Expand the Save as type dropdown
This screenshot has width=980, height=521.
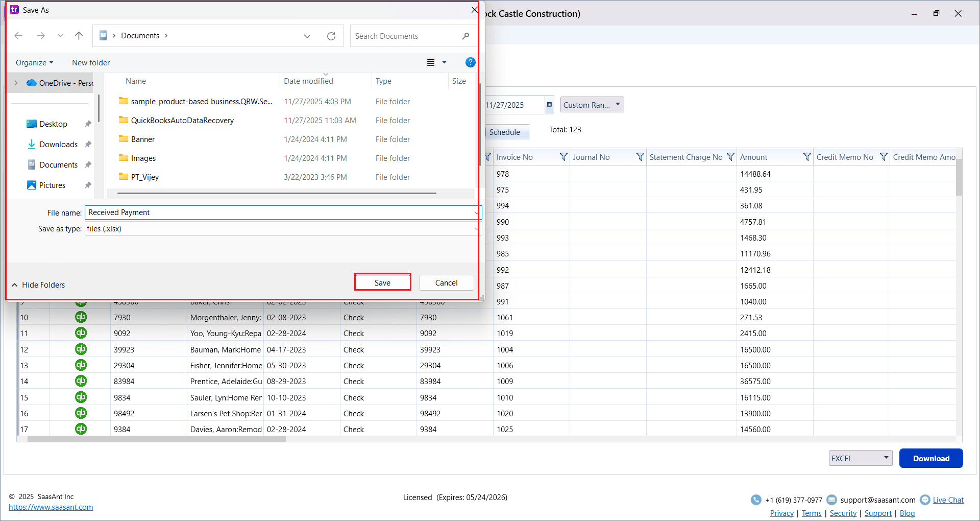(476, 228)
